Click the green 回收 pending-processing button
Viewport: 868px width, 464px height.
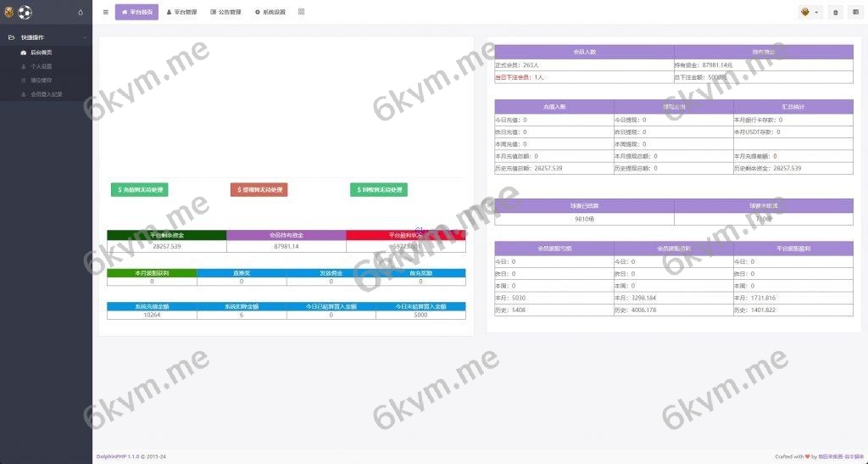coord(379,190)
